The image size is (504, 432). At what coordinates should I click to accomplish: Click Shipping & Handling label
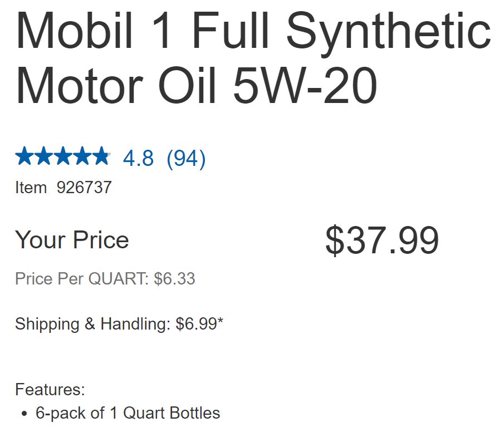click(93, 324)
